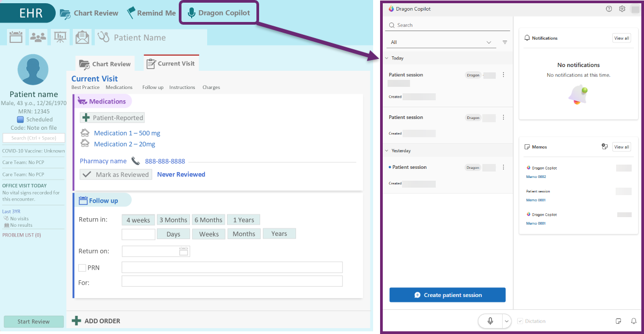This screenshot has height=334, width=644.
Task: Open the Return on calendar picker icon
Action: click(x=184, y=251)
